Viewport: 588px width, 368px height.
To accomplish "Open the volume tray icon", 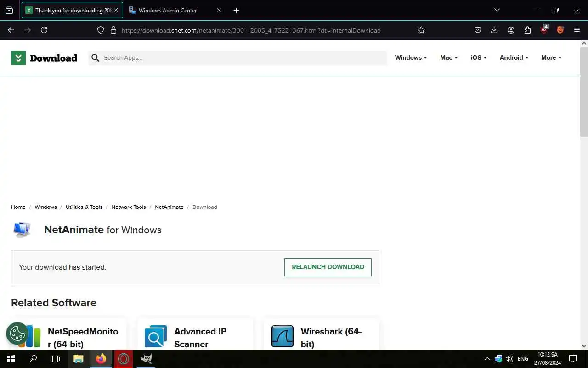I will pos(509,359).
